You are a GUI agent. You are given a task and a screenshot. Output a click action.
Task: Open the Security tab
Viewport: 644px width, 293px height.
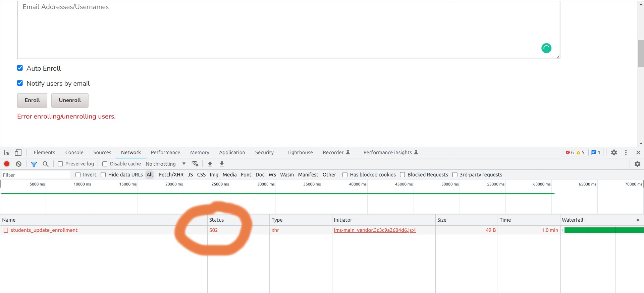(x=264, y=152)
